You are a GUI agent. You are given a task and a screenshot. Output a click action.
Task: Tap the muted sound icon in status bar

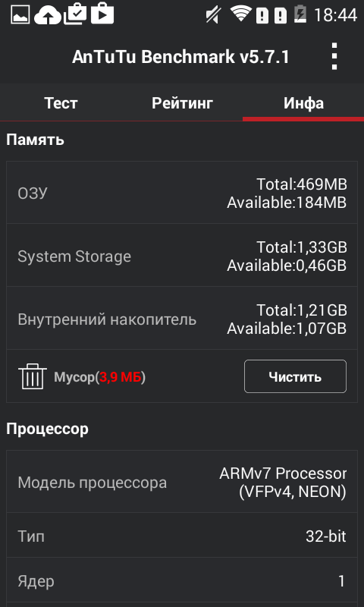click(213, 14)
